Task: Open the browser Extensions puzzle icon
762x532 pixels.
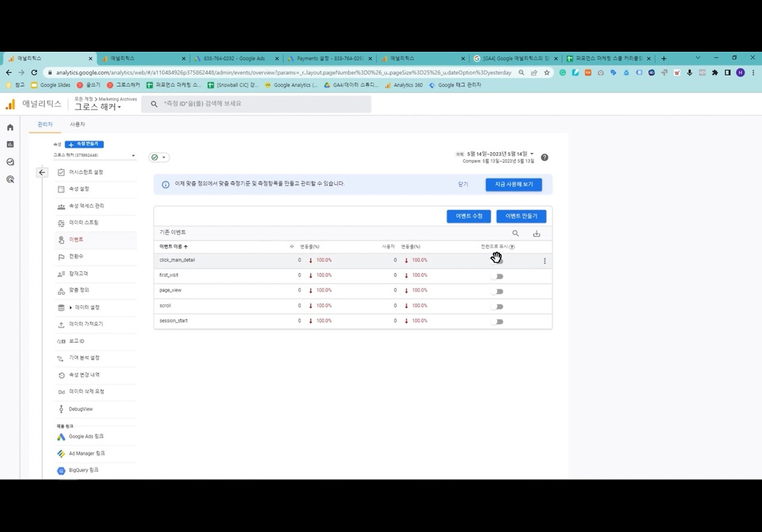Action: [715, 73]
